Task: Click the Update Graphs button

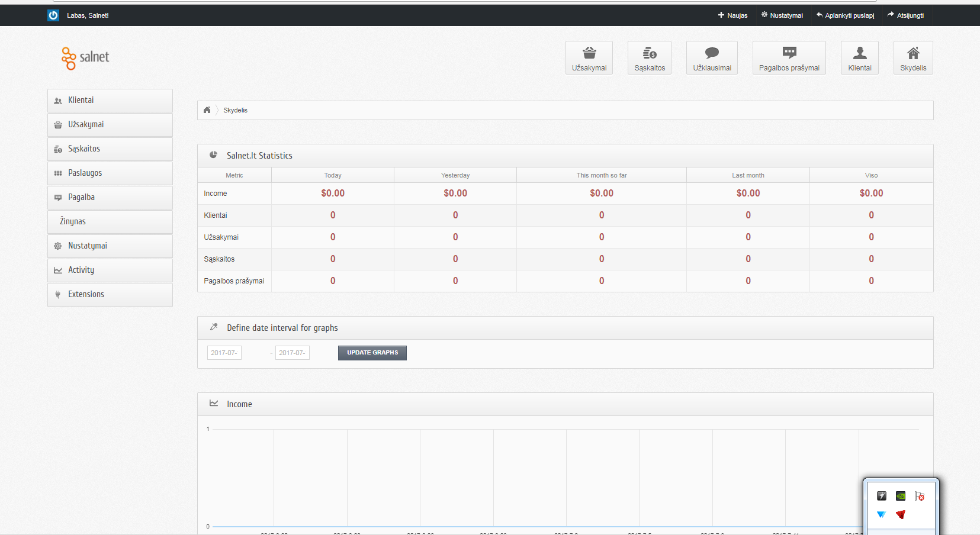Action: point(372,353)
